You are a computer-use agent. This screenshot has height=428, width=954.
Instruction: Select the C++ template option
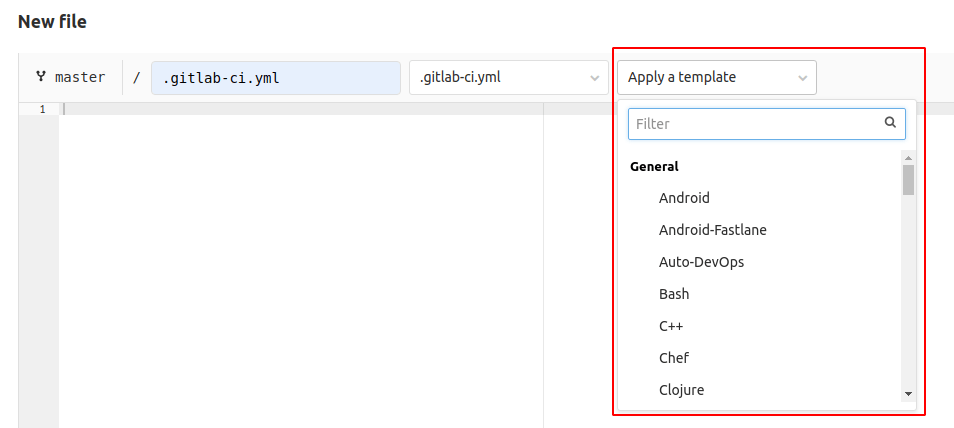(x=671, y=326)
